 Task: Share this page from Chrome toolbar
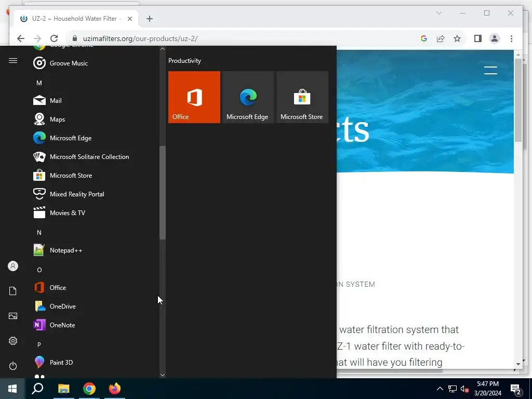441,38
